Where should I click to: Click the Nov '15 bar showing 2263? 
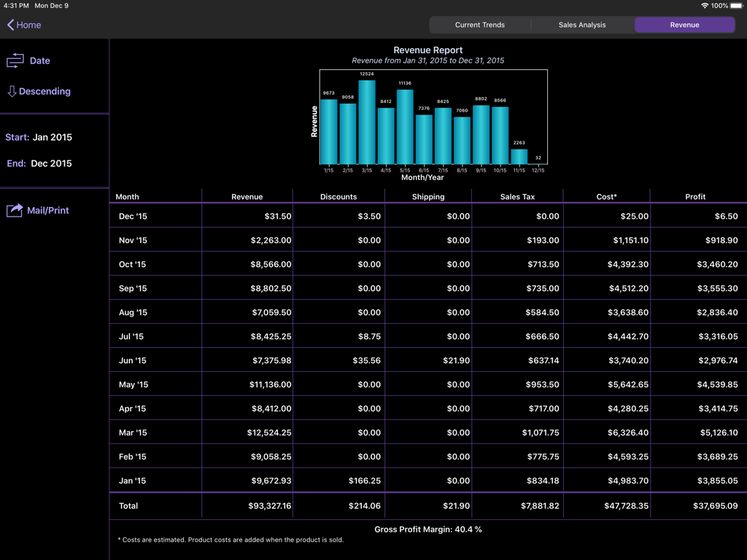(518, 155)
